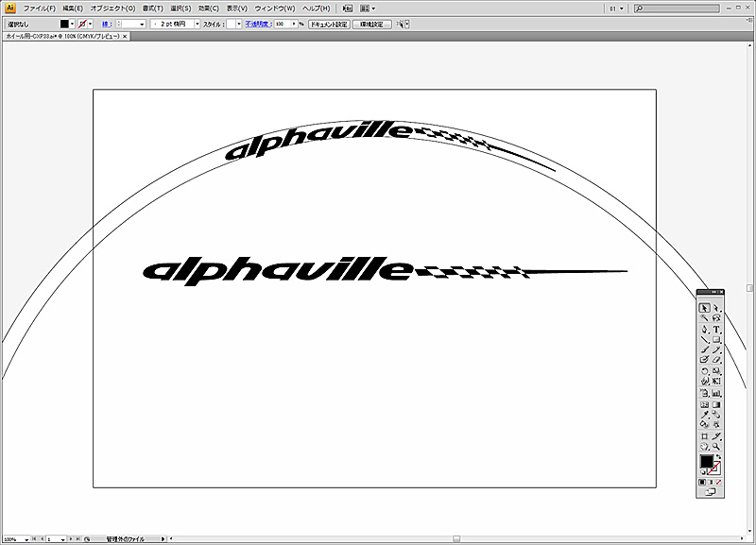Switch paint mode to Color

702,483
